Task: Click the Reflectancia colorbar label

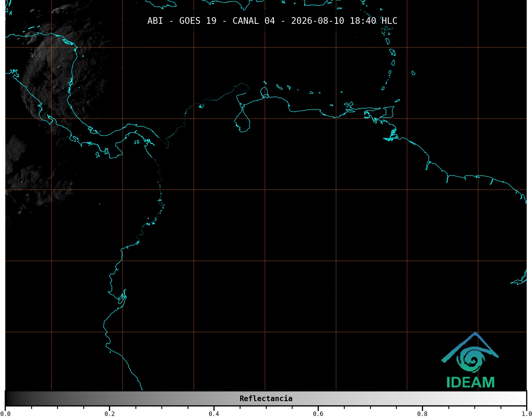Action: (266, 398)
